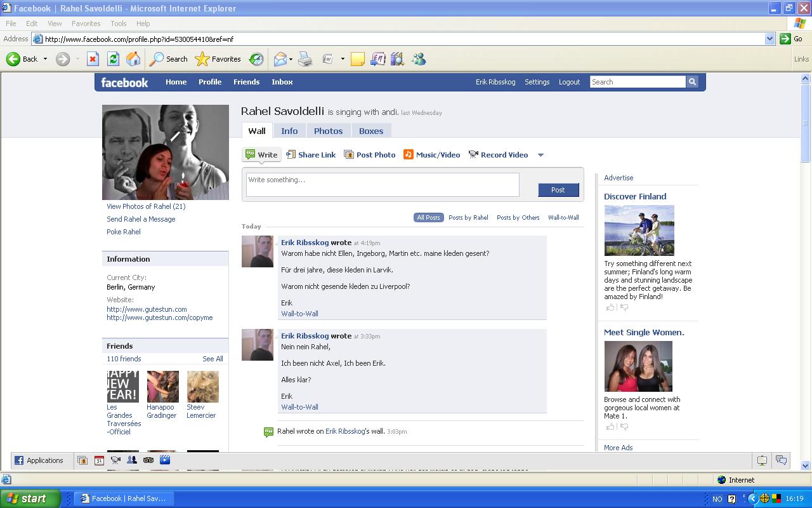Screen dimensions: 812x508
Task: Click See All friends link
Action: click(x=213, y=359)
